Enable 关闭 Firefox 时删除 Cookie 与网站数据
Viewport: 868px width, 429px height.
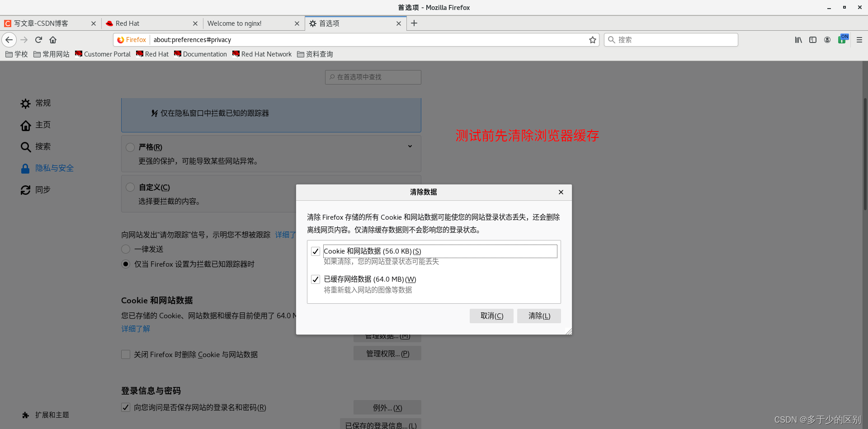[126, 354]
